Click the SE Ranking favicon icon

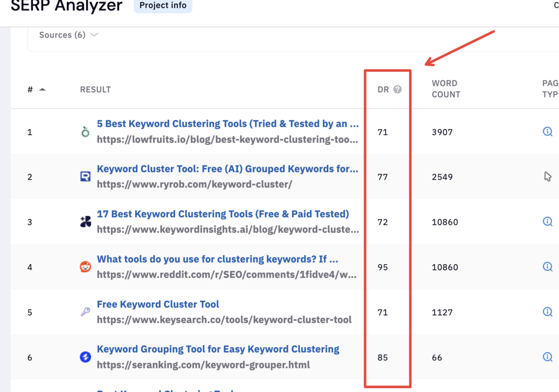point(85,357)
